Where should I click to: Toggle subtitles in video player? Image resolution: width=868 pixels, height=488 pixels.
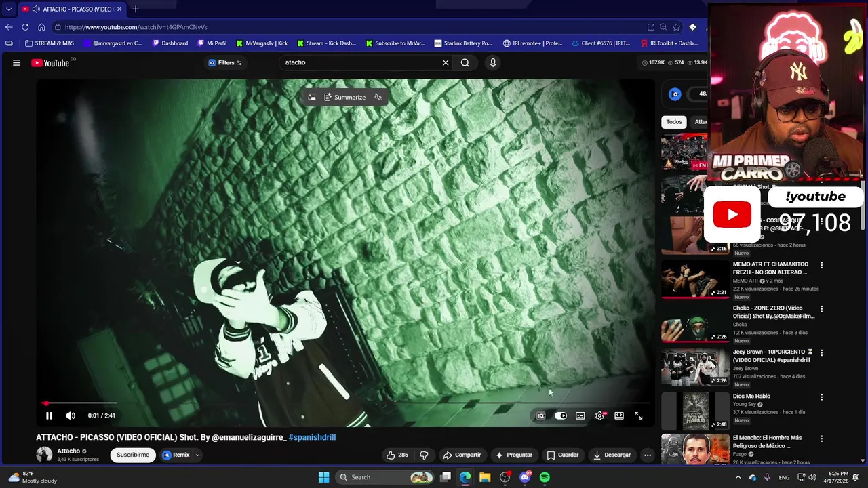coord(580,415)
